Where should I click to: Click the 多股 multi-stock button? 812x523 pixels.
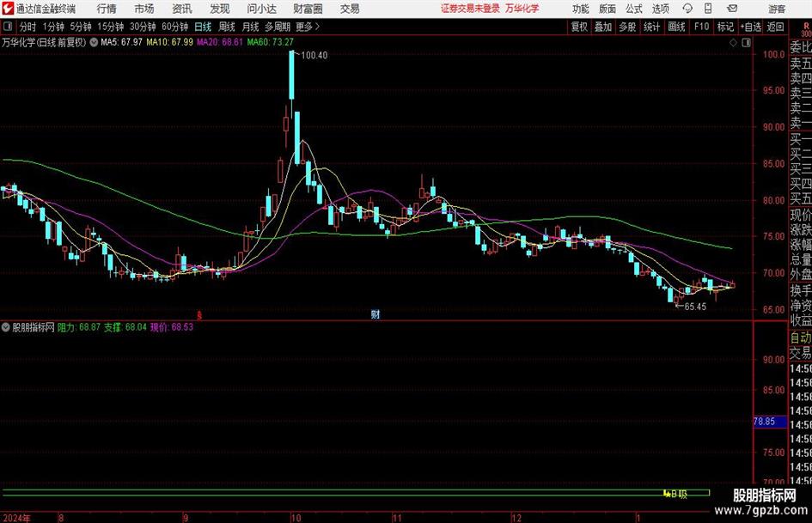(627, 27)
